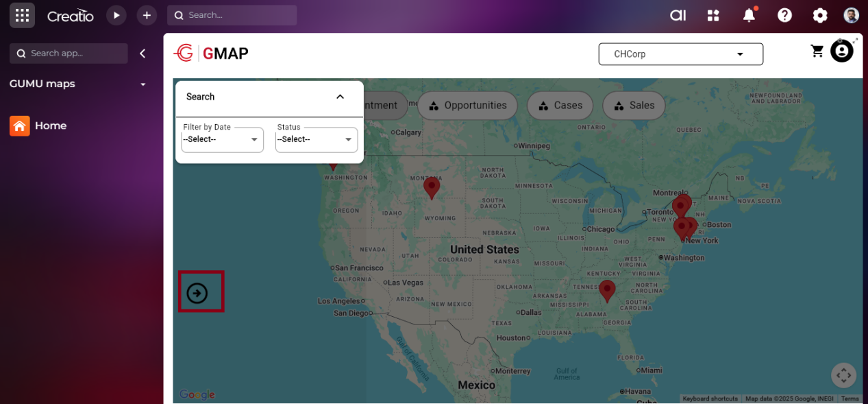Collapse the Search panel chevron
The height and width of the screenshot is (404, 868).
[x=340, y=97]
